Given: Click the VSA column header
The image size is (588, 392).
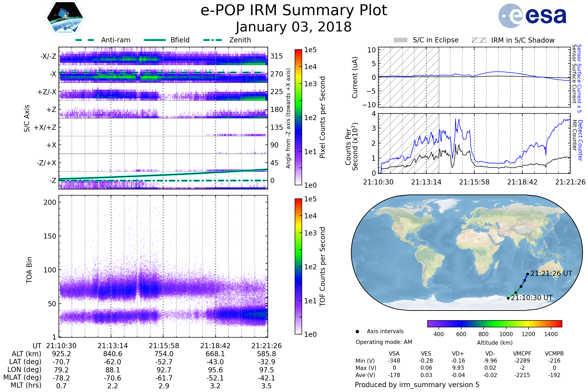Looking at the screenshot, I should (394, 354).
